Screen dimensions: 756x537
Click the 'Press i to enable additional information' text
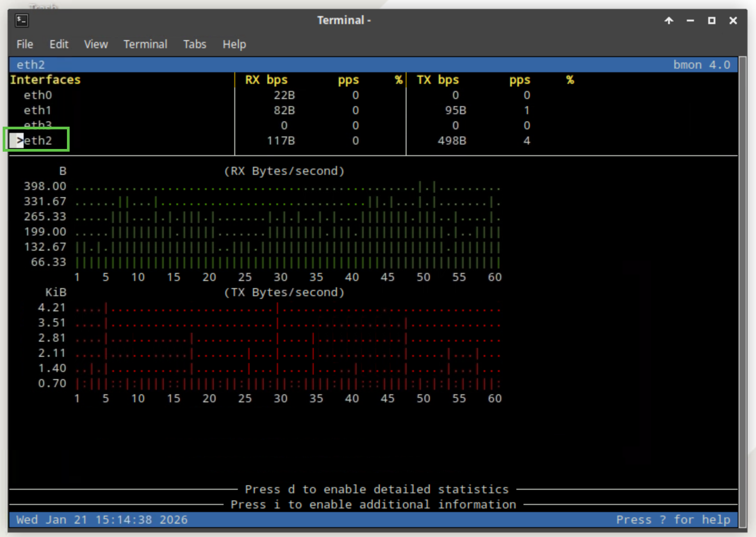[373, 504]
